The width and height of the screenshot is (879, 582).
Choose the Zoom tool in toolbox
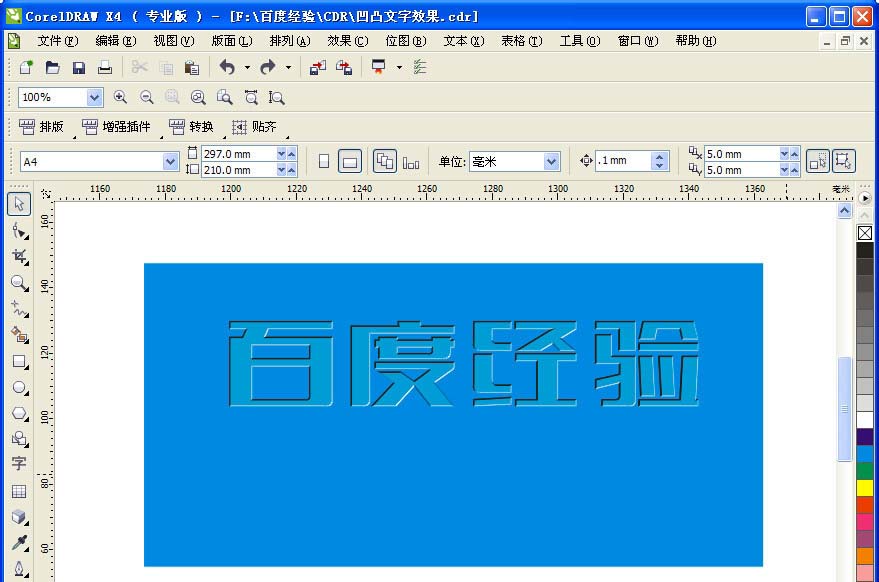tap(19, 283)
